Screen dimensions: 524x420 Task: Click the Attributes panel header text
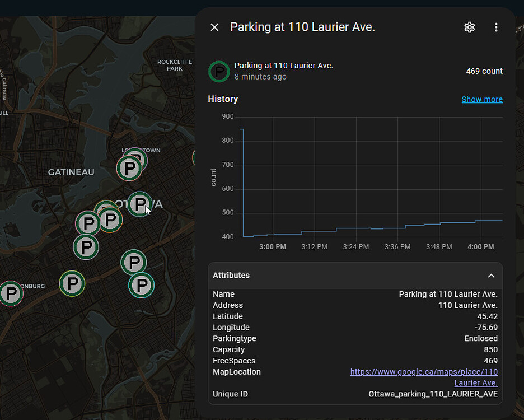(231, 276)
